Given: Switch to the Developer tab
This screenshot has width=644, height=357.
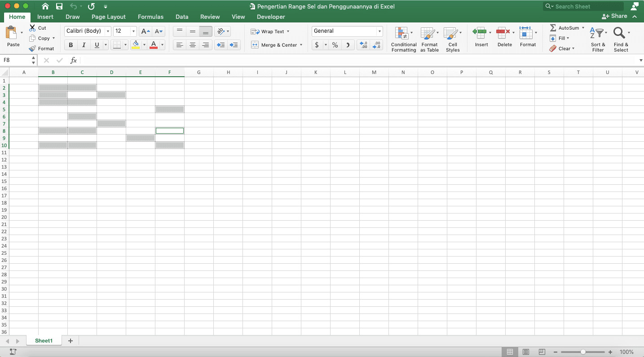Looking at the screenshot, I should pyautogui.click(x=271, y=17).
